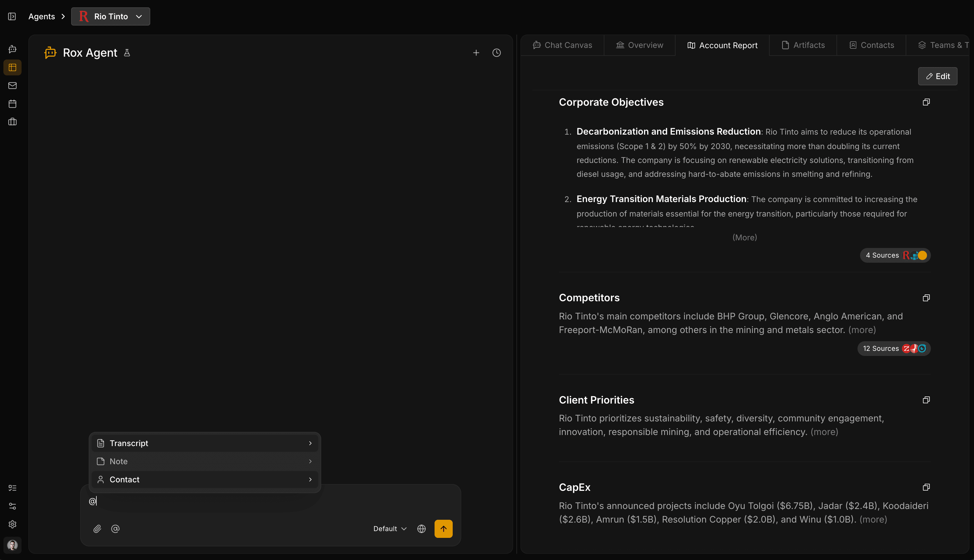Copy the Competitors section
The height and width of the screenshot is (560, 974).
coord(926,298)
